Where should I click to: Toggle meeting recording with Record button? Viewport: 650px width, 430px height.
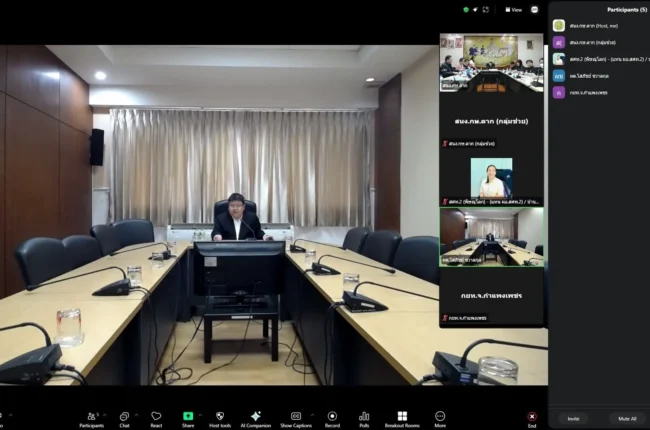332,419
